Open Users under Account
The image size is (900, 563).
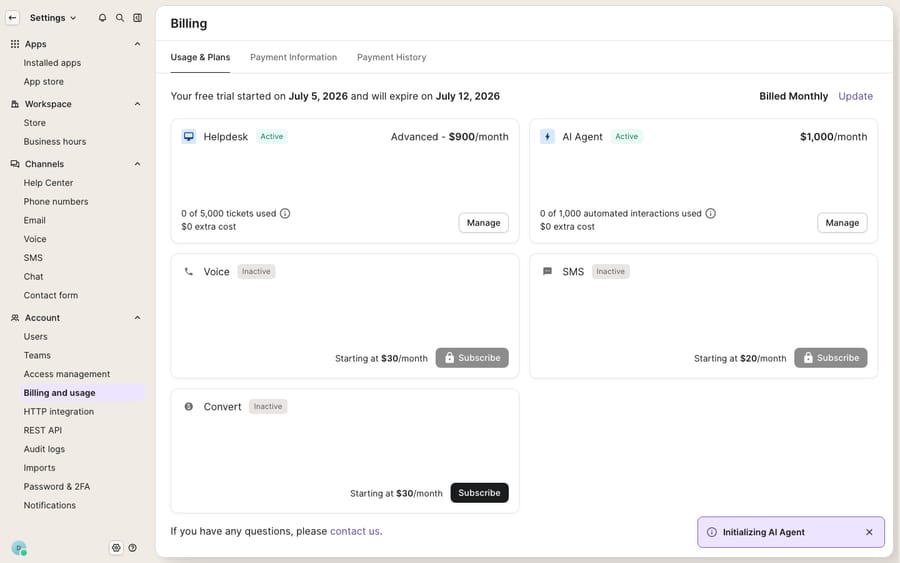click(x=36, y=336)
